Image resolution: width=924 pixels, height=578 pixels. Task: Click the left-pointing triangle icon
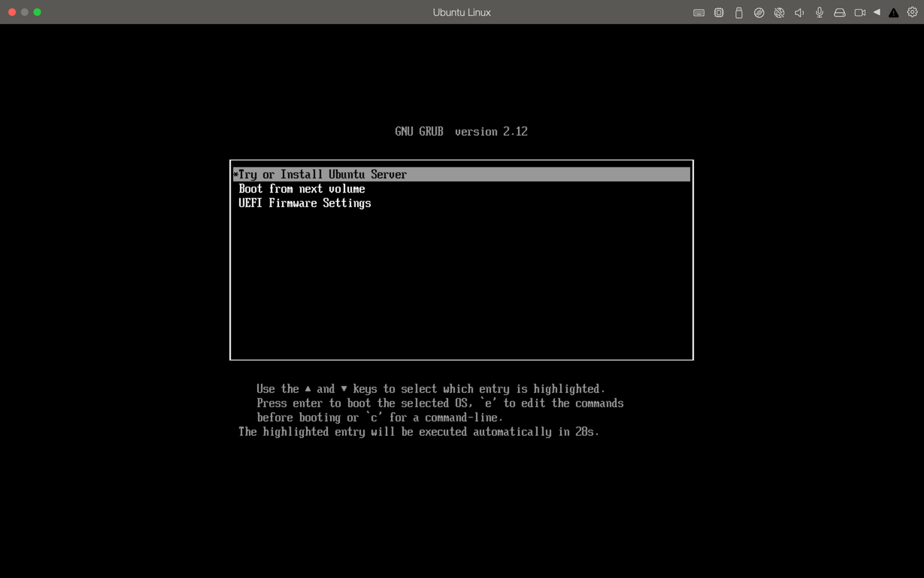877,12
